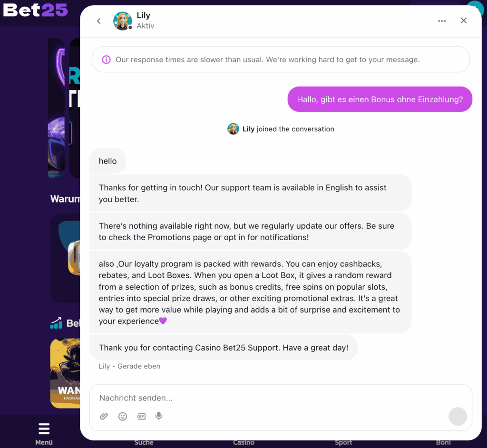Start voice recording with the microphone icon
Viewport: 487px width, 448px height.
point(159,416)
